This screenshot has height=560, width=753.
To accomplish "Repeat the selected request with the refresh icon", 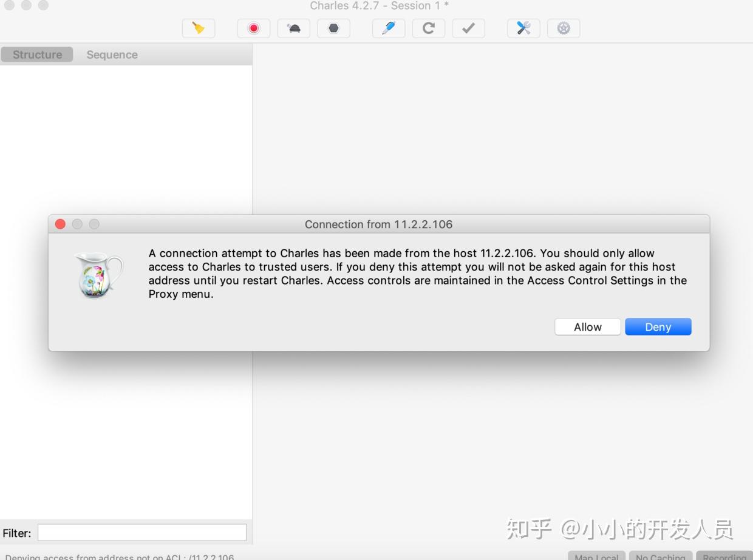I will [429, 28].
